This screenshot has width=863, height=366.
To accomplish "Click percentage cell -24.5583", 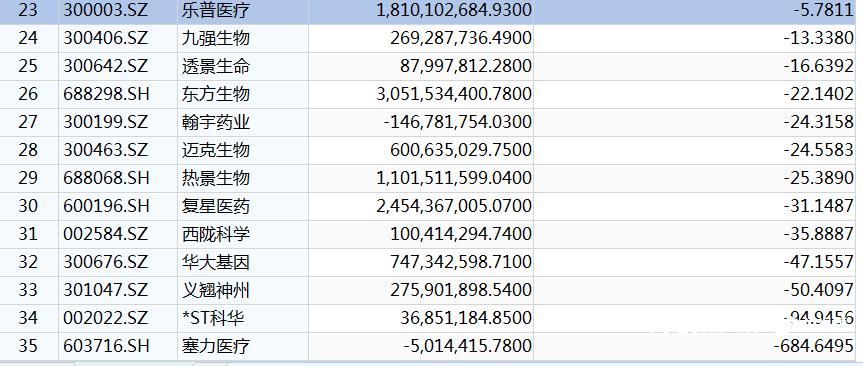I will pyautogui.click(x=695, y=150).
